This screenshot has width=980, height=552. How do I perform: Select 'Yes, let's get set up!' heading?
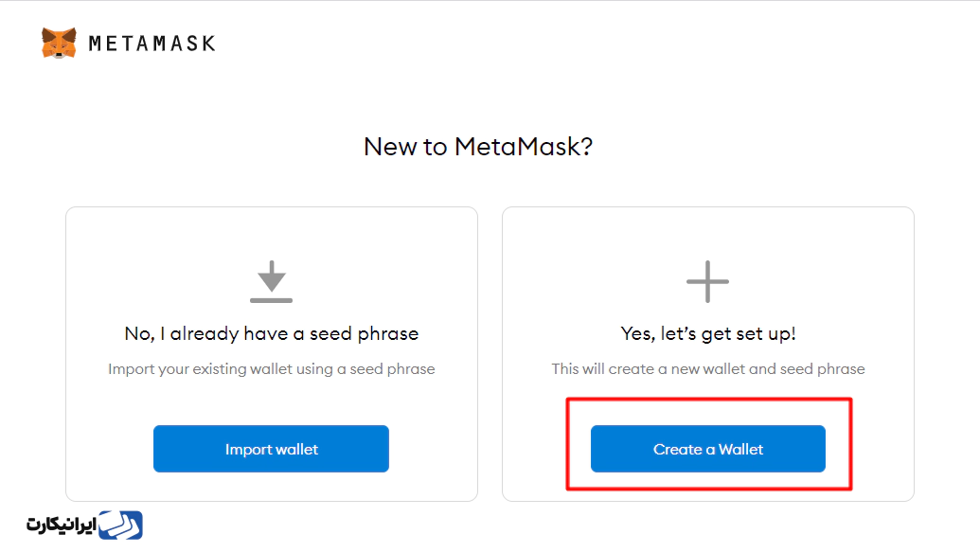708,334
